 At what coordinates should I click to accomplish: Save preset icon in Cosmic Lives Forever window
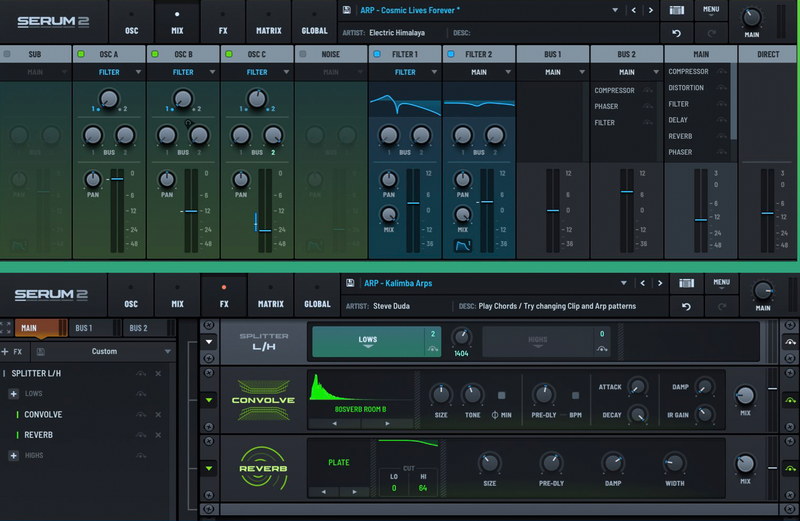click(346, 10)
